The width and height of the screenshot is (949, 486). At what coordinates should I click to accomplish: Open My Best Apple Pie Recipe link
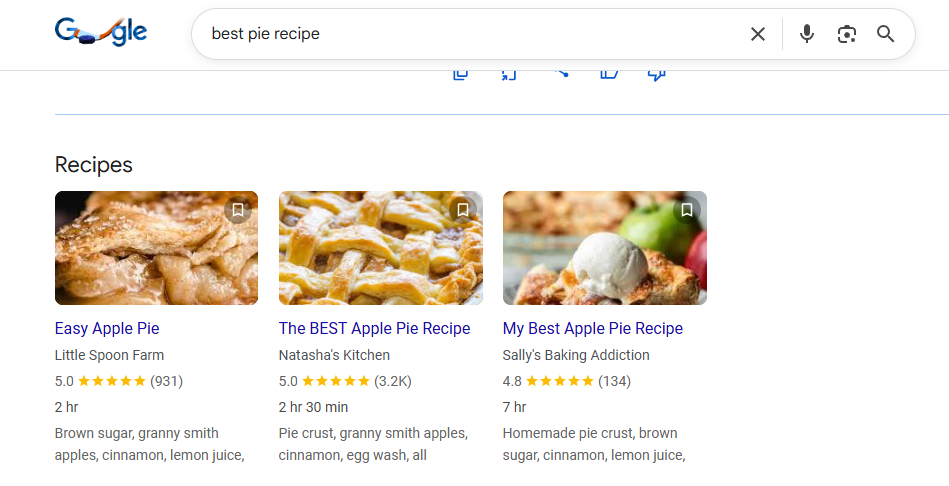pyautogui.click(x=592, y=328)
